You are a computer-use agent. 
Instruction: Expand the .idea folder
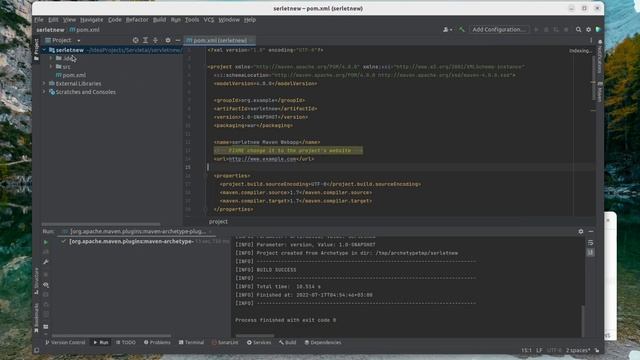pyautogui.click(x=51, y=58)
